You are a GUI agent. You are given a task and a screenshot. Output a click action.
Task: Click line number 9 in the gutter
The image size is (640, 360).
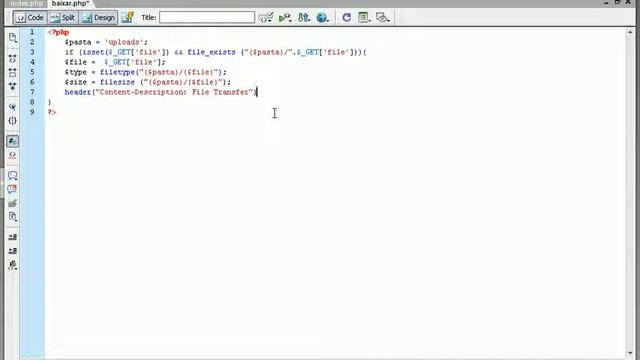pyautogui.click(x=32, y=112)
